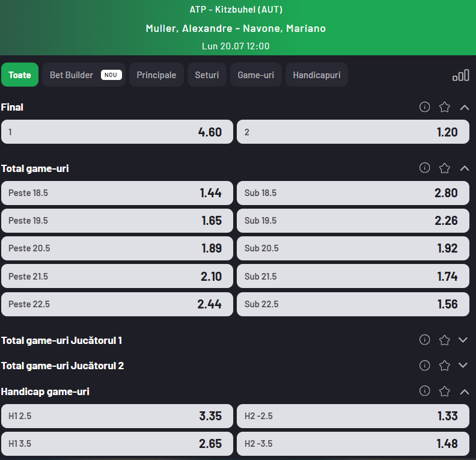Open the Handicapuri tab
The height and width of the screenshot is (460, 476).
[317, 75]
